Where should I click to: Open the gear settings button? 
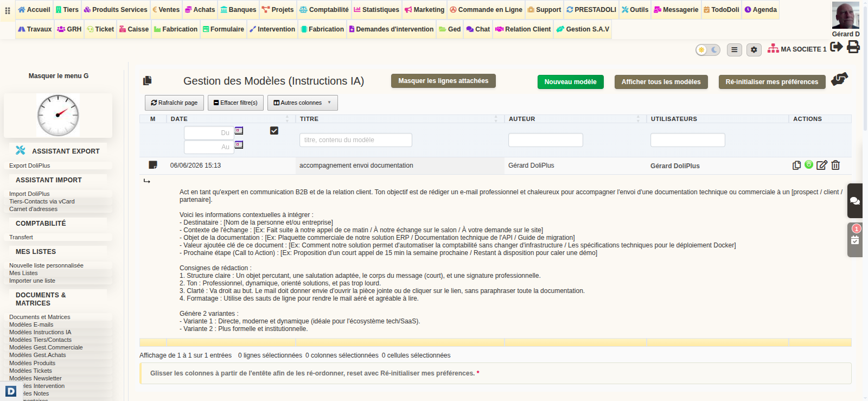[754, 50]
